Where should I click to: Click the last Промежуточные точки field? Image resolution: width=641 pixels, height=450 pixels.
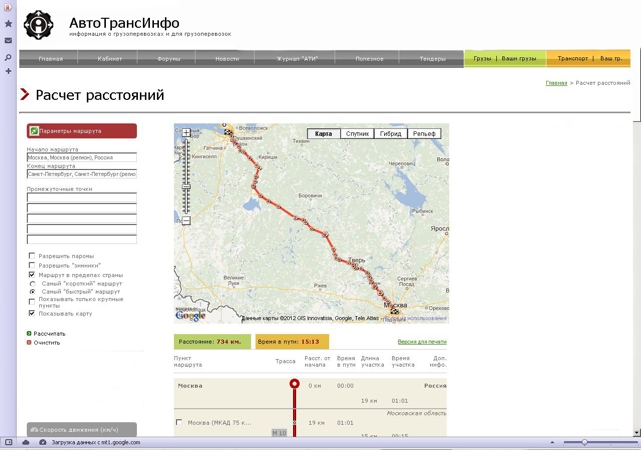[82, 240]
